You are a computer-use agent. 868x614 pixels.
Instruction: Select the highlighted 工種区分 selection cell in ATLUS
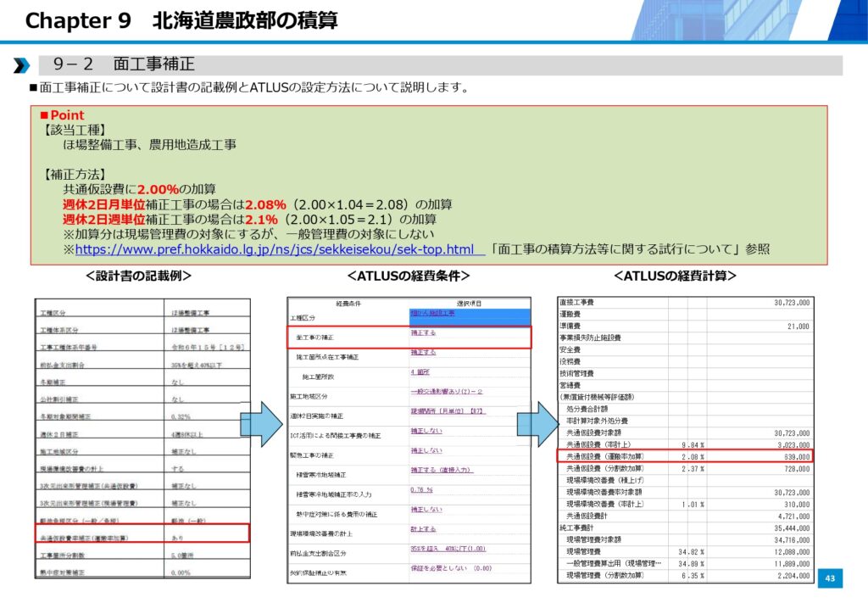[x=470, y=314]
